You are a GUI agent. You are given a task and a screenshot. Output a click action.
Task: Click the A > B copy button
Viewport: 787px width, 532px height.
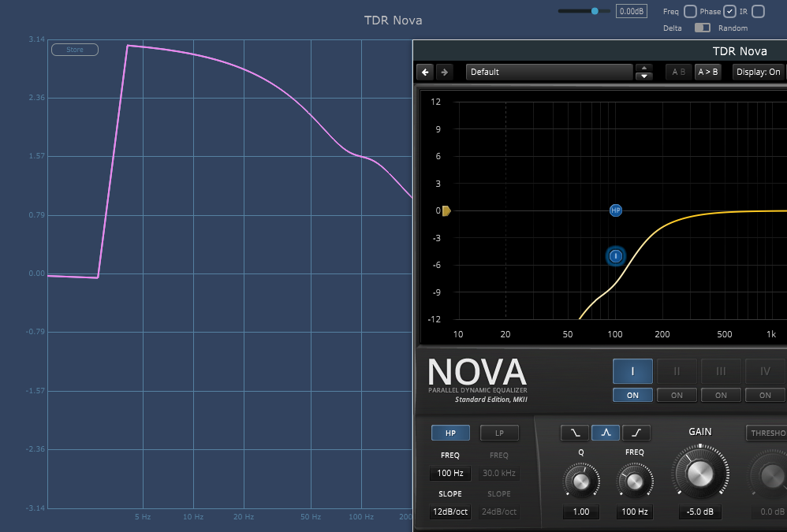[707, 73]
